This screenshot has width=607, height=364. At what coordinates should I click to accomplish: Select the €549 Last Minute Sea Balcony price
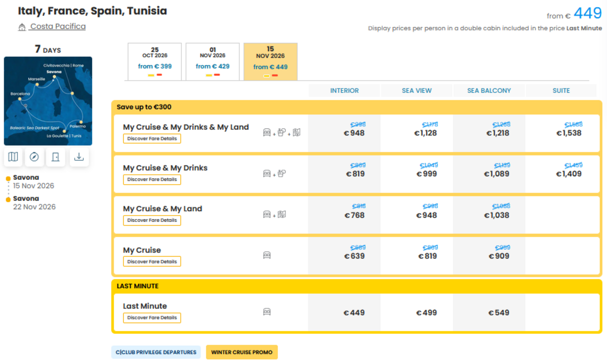pyautogui.click(x=499, y=313)
